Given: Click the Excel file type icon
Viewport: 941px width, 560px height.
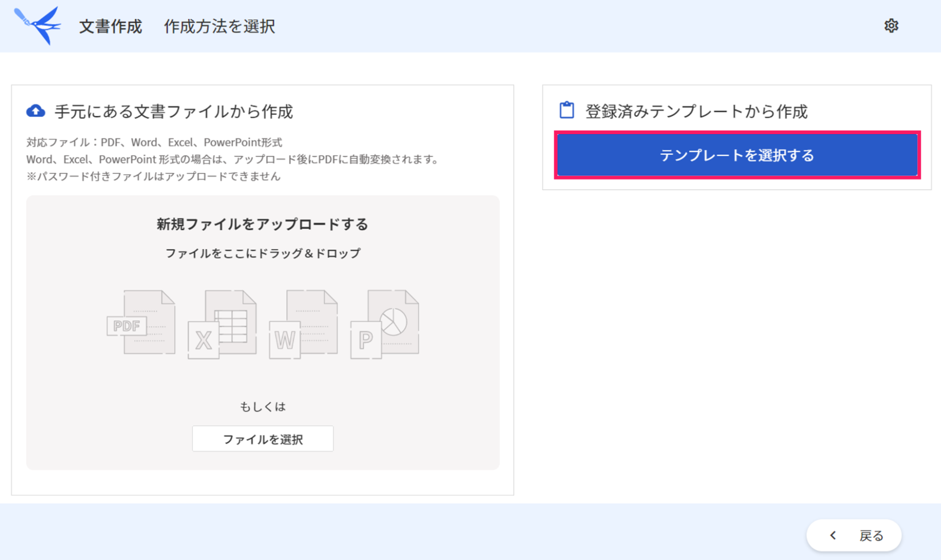Looking at the screenshot, I should coord(222,324).
